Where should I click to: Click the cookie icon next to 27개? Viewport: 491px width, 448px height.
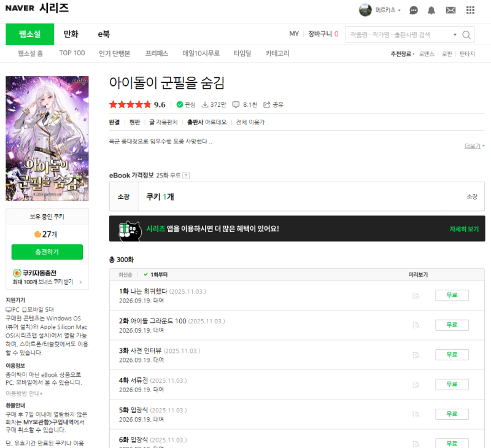[37, 234]
